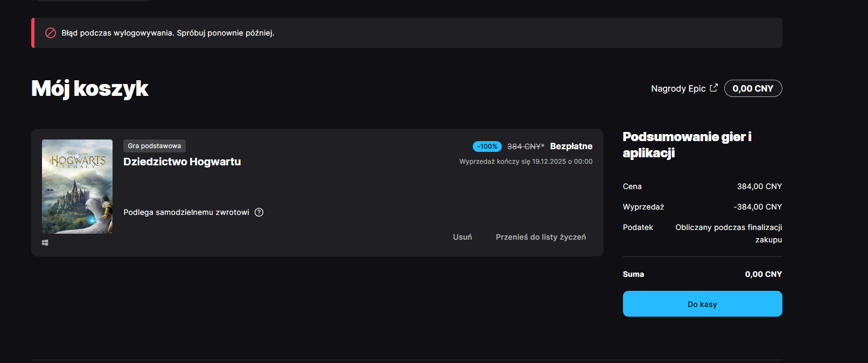Screen dimensions: 868x363
Task: Select Przenieś do listy życzeń
Action: click(541, 237)
